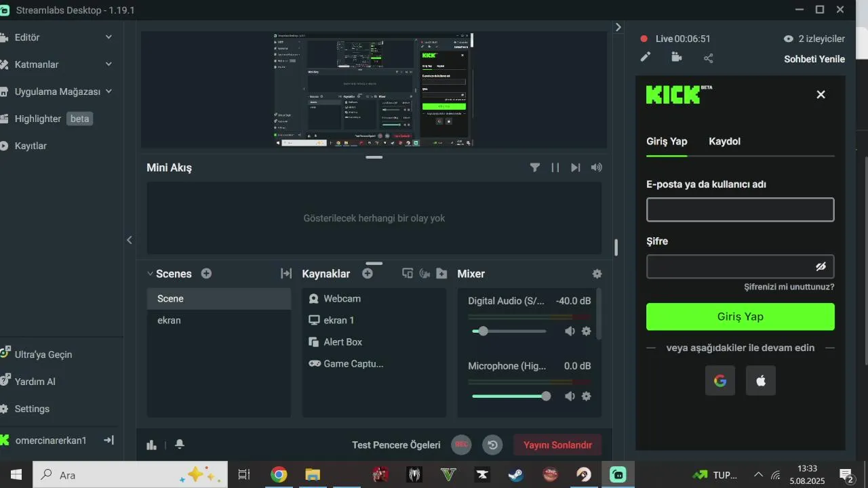The image size is (868, 488).
Task: Toggle password visibility eye icon
Action: click(821, 266)
